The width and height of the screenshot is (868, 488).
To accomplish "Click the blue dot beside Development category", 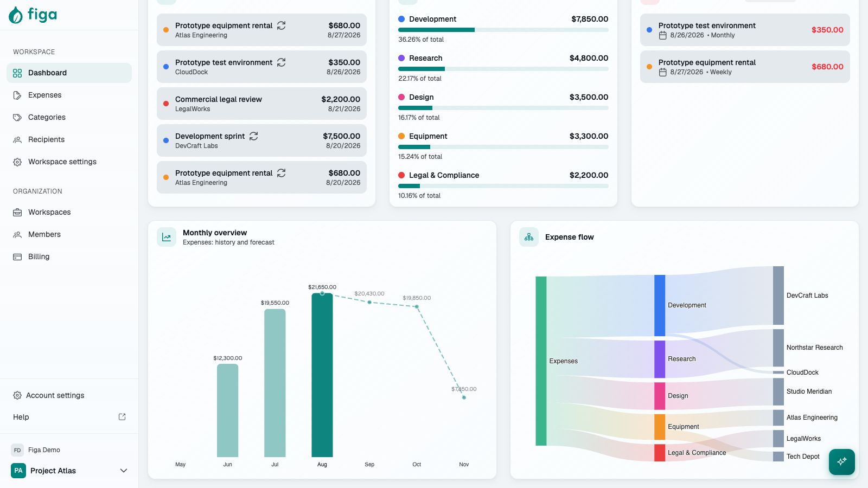I will (x=401, y=19).
